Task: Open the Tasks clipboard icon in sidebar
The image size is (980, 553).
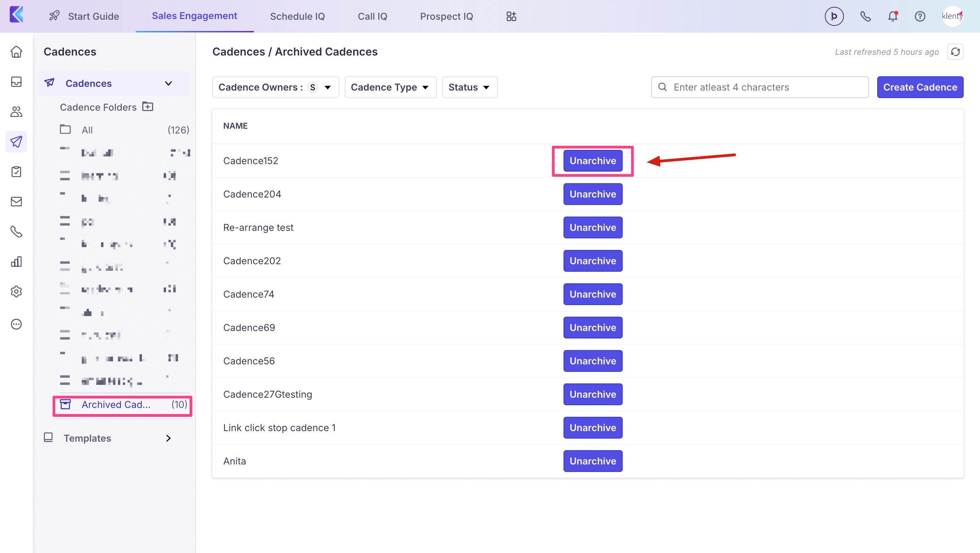Action: pyautogui.click(x=16, y=172)
